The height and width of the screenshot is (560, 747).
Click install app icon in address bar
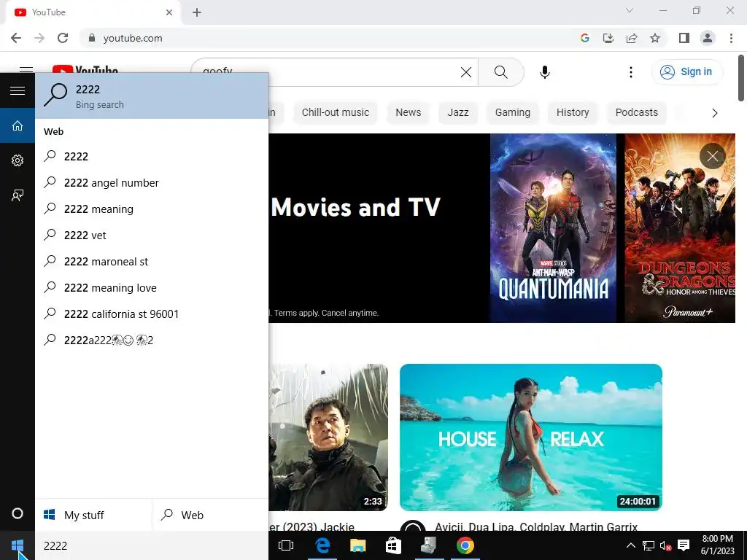(608, 38)
